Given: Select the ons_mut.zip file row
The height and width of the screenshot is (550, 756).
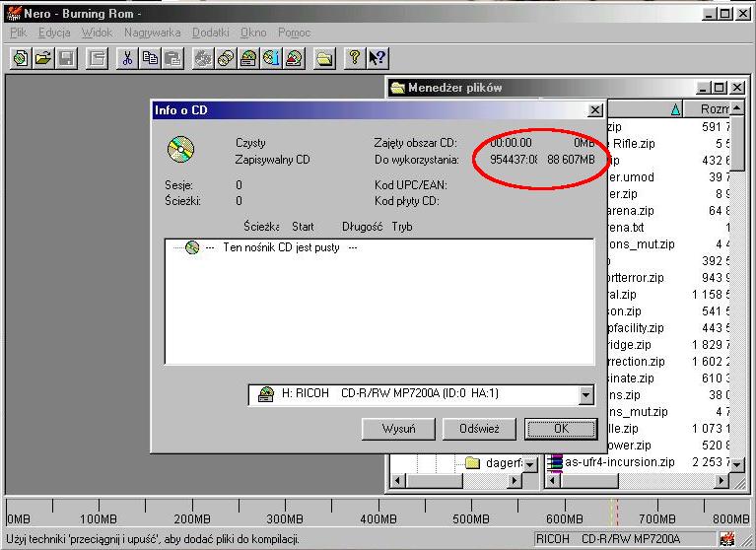Looking at the screenshot, I should 641,243.
